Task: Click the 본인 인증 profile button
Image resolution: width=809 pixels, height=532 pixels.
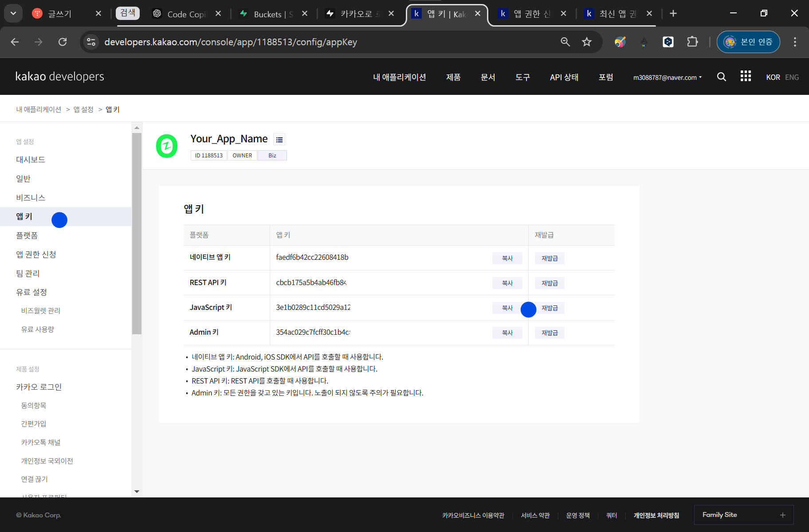Action: pos(748,42)
